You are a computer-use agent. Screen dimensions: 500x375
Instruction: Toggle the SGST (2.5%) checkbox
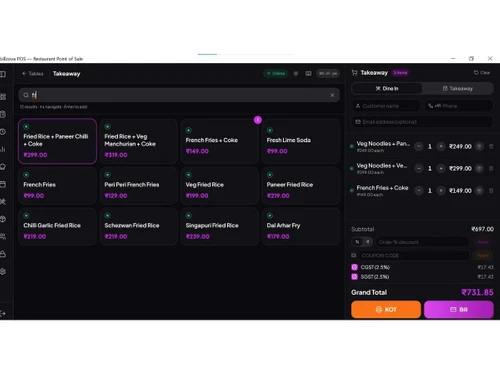point(354,277)
